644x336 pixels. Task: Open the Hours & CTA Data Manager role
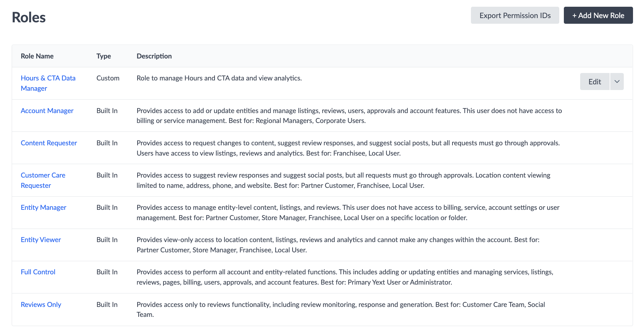pyautogui.click(x=48, y=83)
